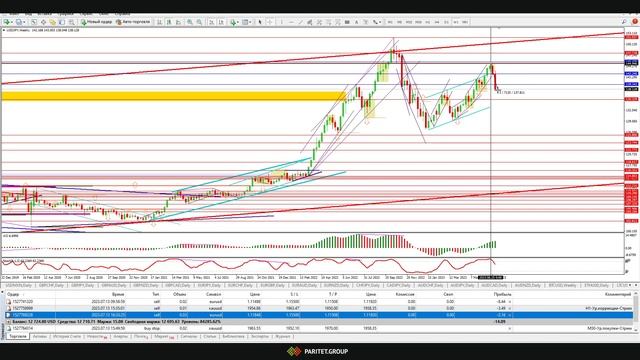This screenshot has height=360, width=640.
Task: Toggle the Terminal panel toolbar icon
Action: (x=62, y=22)
